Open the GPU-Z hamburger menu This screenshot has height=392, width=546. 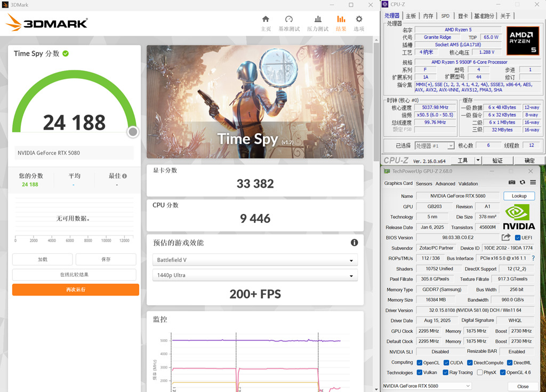(x=533, y=183)
